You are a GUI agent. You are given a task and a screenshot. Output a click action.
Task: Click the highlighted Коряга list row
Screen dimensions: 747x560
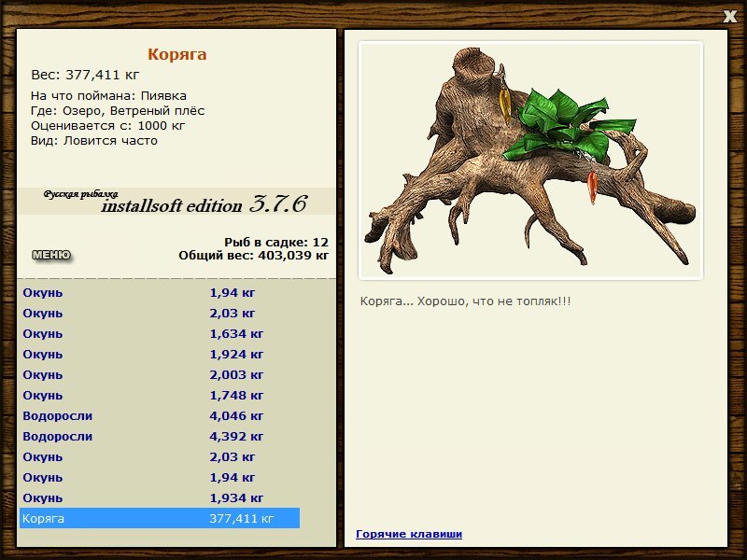coord(160,518)
